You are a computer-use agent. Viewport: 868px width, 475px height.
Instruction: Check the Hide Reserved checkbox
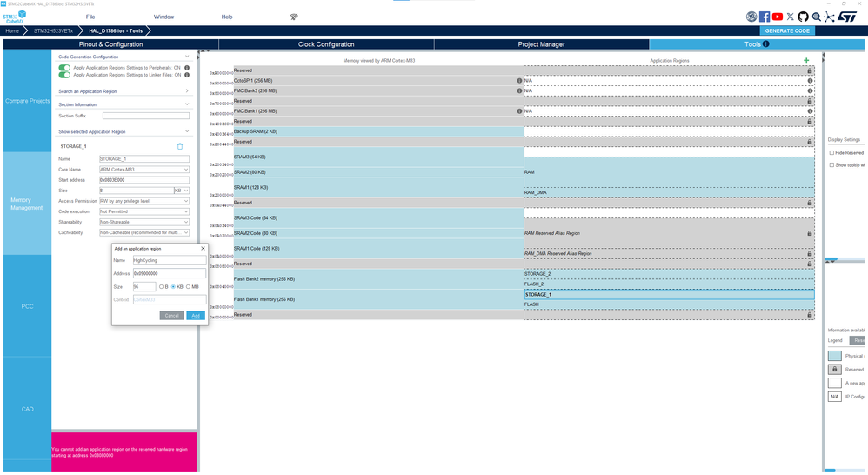click(x=831, y=153)
